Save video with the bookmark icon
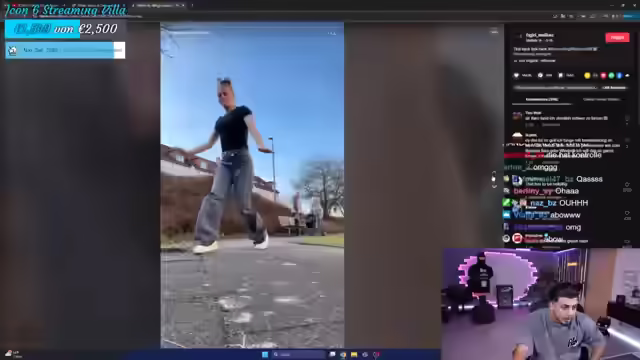Viewport: 640px width, 360px height. pyautogui.click(x=561, y=76)
